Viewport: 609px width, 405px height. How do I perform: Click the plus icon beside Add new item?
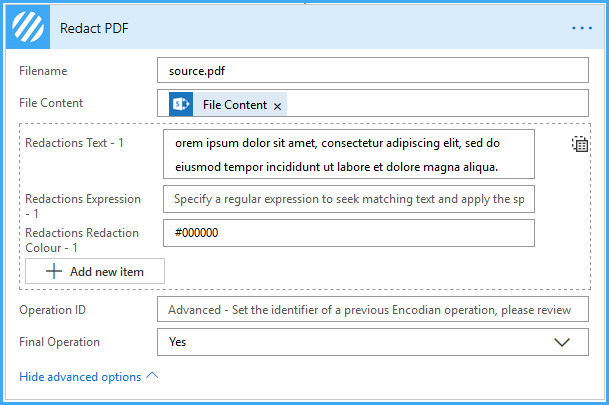coord(54,271)
